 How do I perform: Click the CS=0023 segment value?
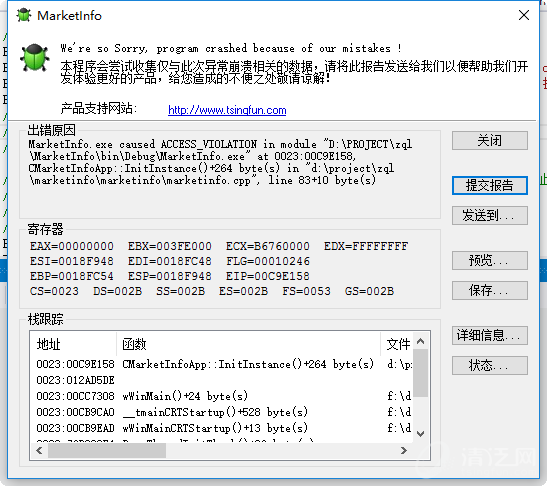coord(54,291)
